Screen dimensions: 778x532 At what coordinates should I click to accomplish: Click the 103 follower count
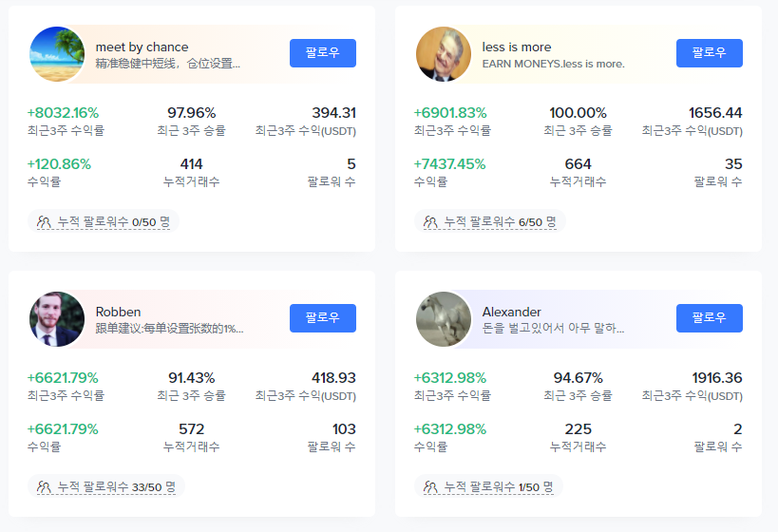point(344,429)
